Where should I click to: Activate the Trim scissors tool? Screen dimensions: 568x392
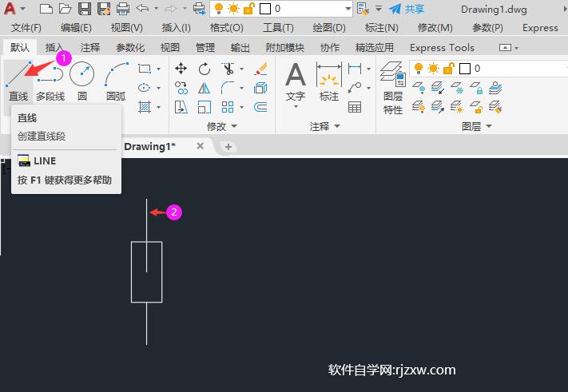click(228, 69)
